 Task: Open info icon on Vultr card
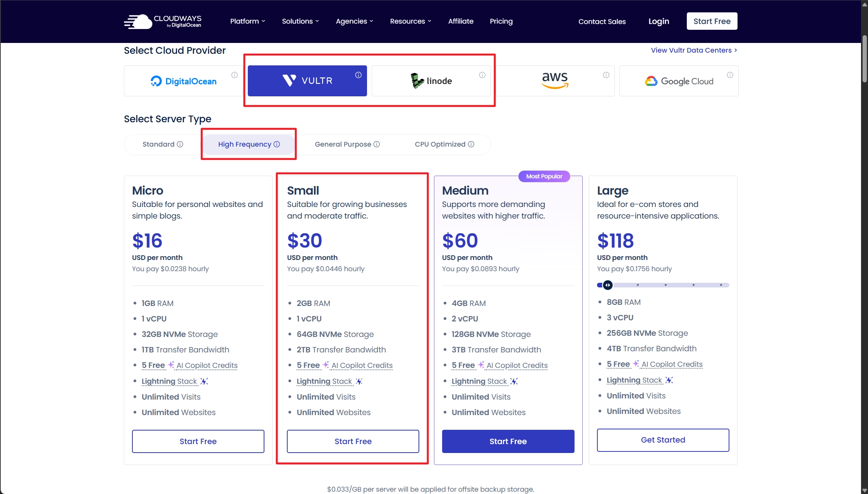(x=359, y=75)
